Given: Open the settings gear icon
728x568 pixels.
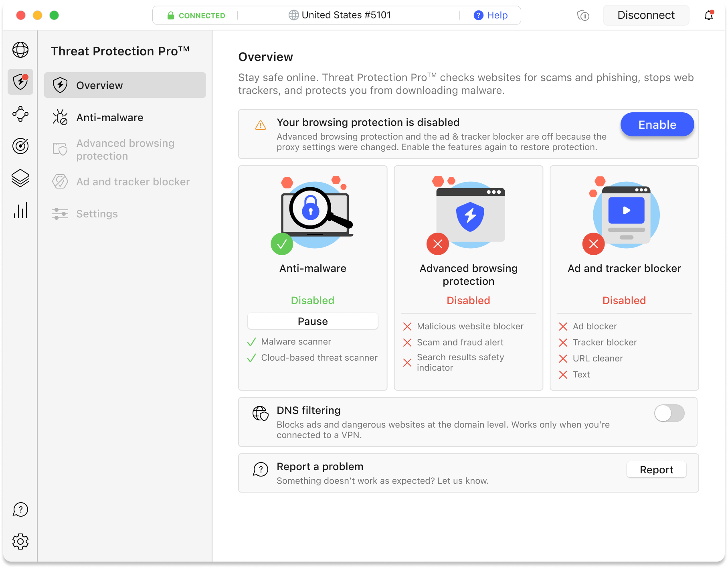Looking at the screenshot, I should 20,542.
